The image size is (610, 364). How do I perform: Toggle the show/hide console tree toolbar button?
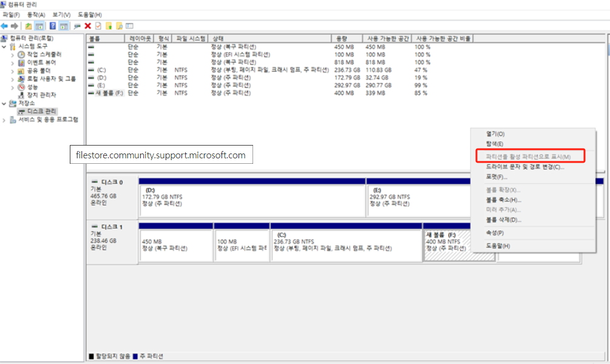39,26
